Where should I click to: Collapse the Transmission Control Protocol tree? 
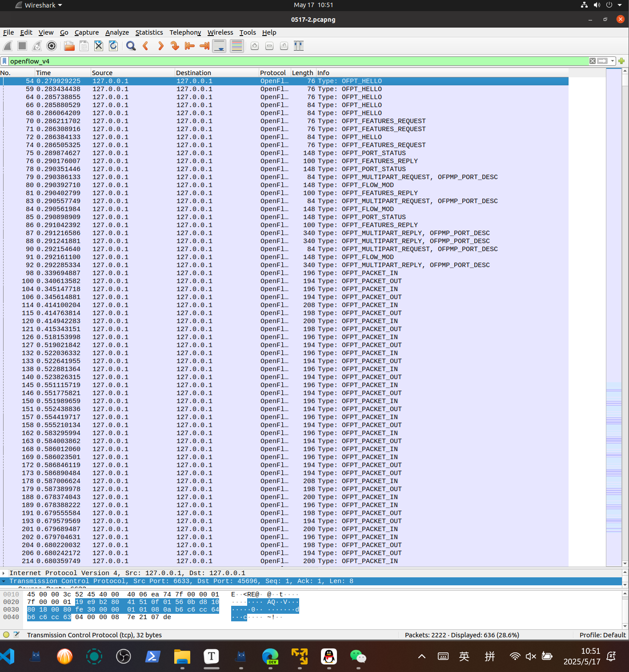tap(4, 581)
